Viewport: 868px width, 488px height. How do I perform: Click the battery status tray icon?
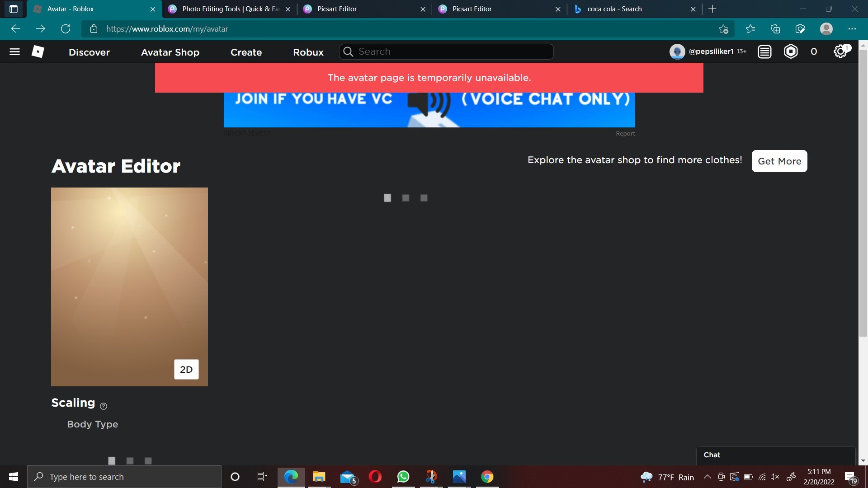click(x=748, y=477)
